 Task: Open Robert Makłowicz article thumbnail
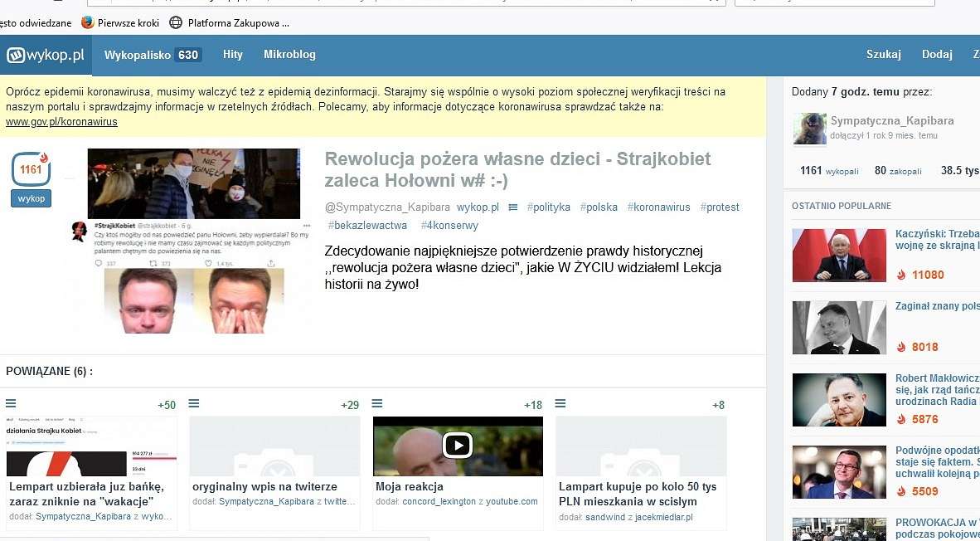(x=839, y=400)
